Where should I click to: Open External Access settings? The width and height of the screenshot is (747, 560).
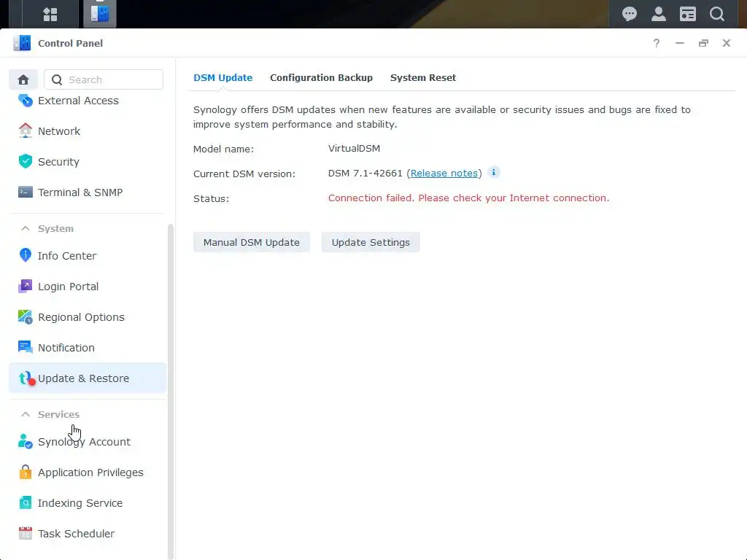[88, 101]
